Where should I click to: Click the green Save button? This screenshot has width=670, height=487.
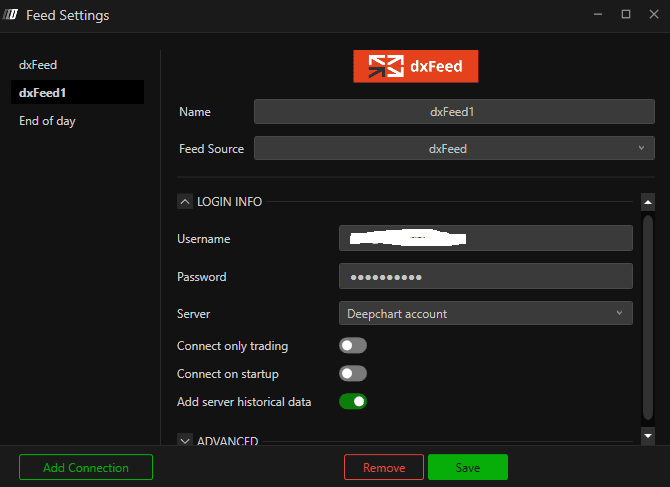pyautogui.click(x=468, y=467)
